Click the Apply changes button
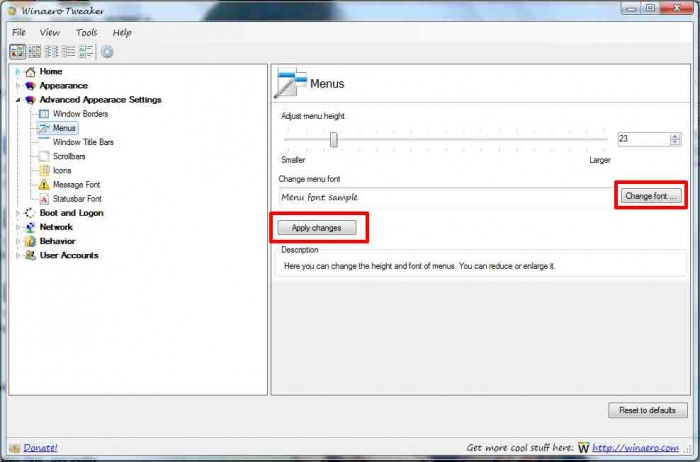 click(x=317, y=228)
